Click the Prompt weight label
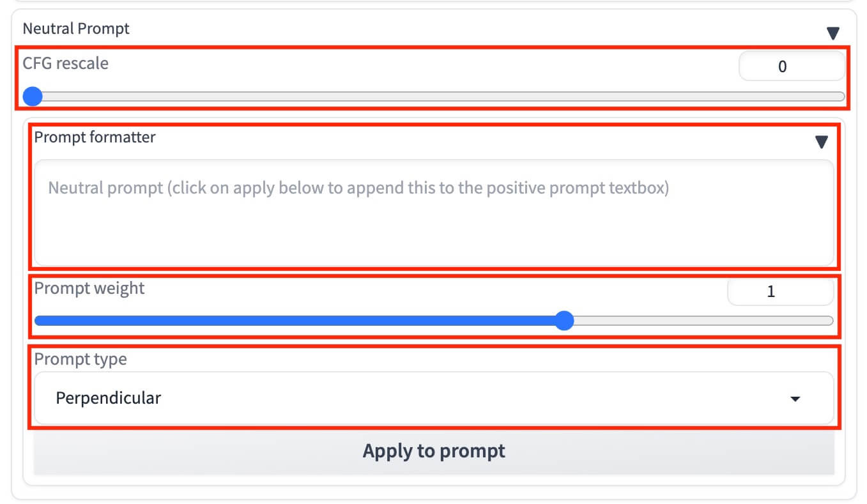867x504 pixels. point(89,288)
